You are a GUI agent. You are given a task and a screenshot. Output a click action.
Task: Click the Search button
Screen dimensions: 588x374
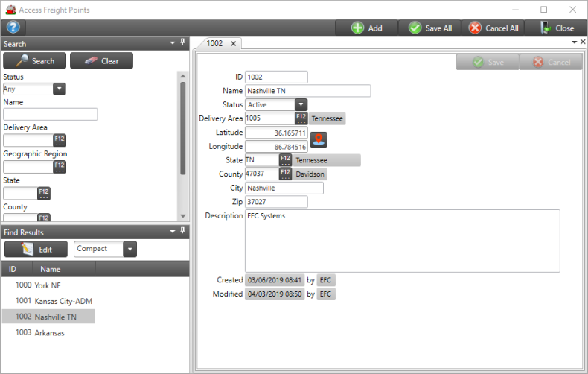click(x=35, y=61)
